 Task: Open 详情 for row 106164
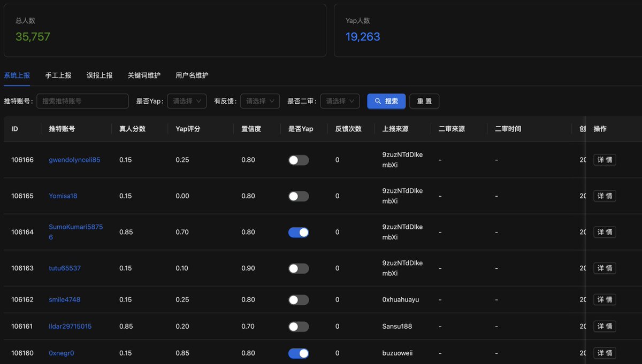605,232
